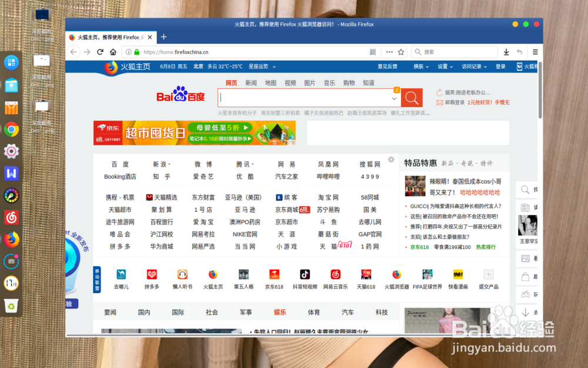Launch Google Chrome from the dock
588x368 pixels.
[11, 130]
